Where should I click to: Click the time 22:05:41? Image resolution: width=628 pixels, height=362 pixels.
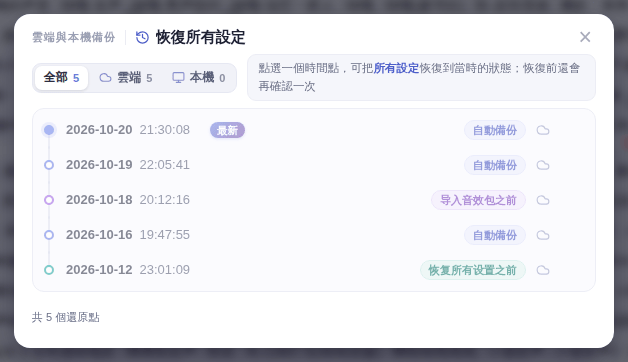point(165,165)
